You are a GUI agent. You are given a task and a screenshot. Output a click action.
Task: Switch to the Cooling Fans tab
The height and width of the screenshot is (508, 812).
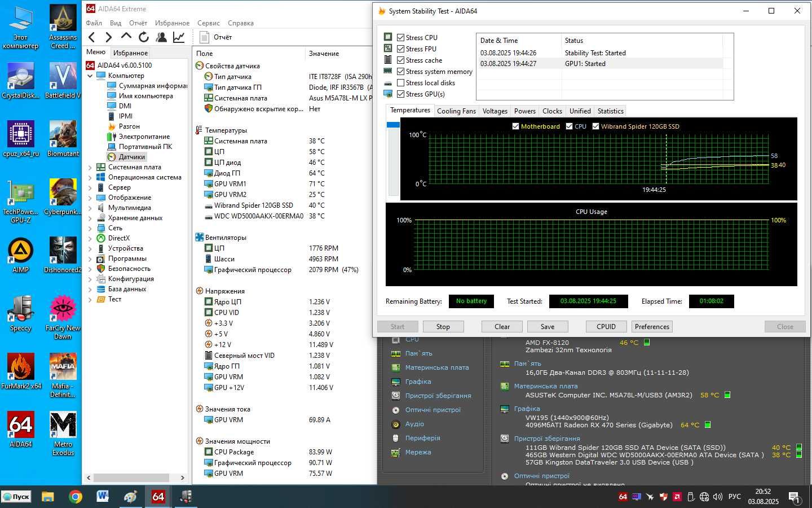click(x=456, y=111)
